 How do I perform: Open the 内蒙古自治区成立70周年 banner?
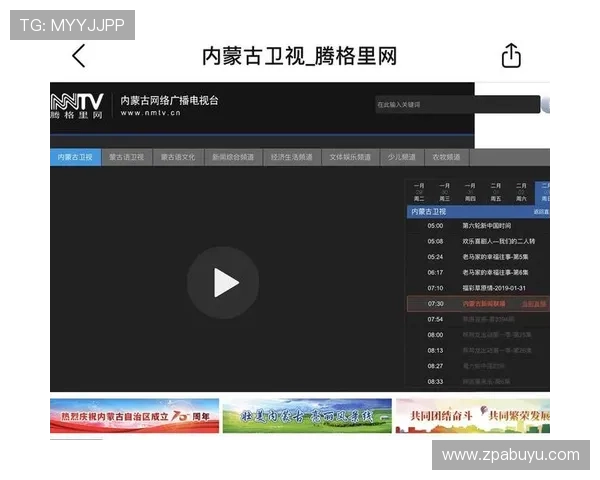point(134,416)
